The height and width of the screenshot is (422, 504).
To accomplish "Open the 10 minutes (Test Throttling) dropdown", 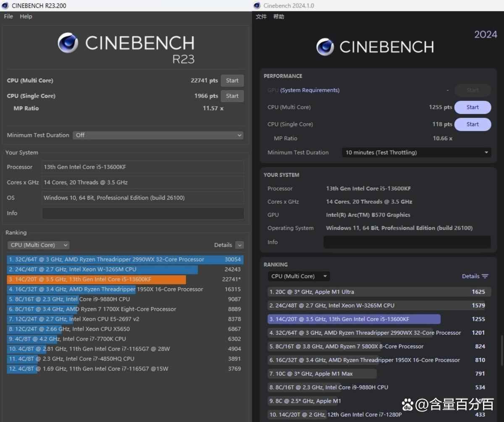I will [417, 152].
